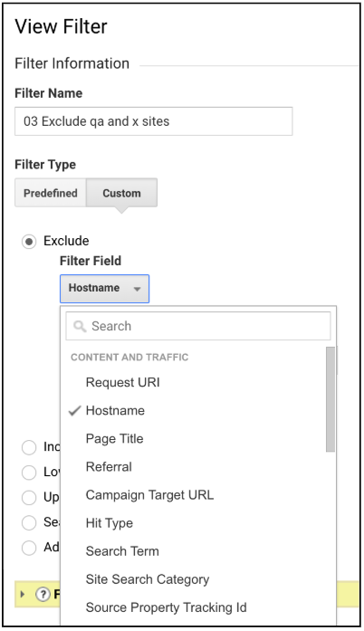Choose Source Property Tracking Id option

point(166,607)
